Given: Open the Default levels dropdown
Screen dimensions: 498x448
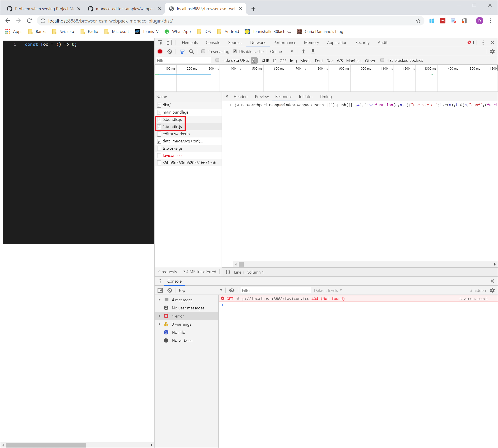Looking at the screenshot, I should (x=327, y=290).
